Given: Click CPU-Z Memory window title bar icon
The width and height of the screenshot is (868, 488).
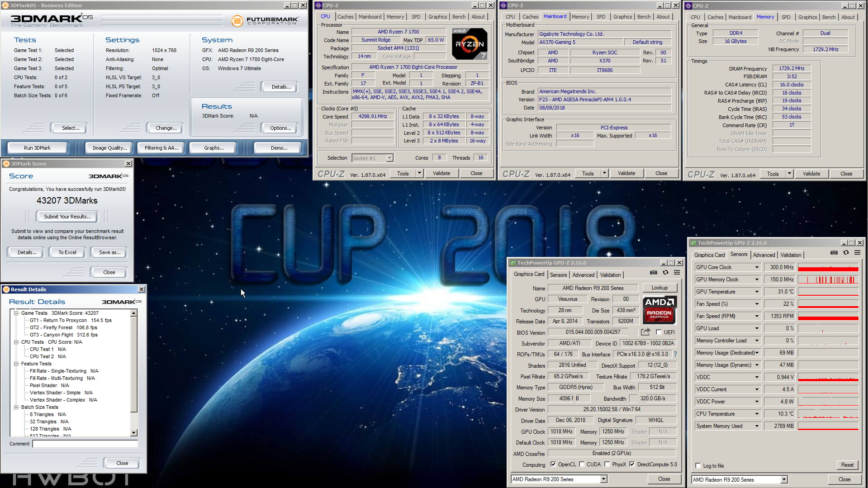Looking at the screenshot, I should point(688,6).
